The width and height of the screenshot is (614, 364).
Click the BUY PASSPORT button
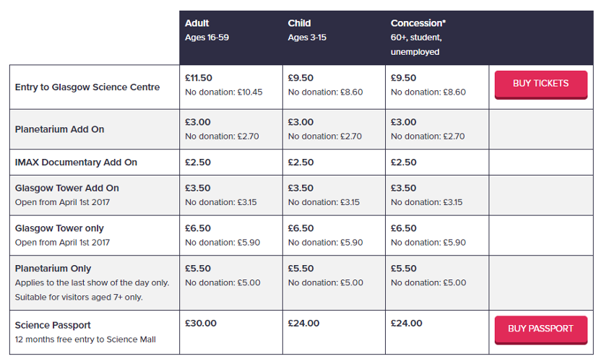[x=540, y=329]
